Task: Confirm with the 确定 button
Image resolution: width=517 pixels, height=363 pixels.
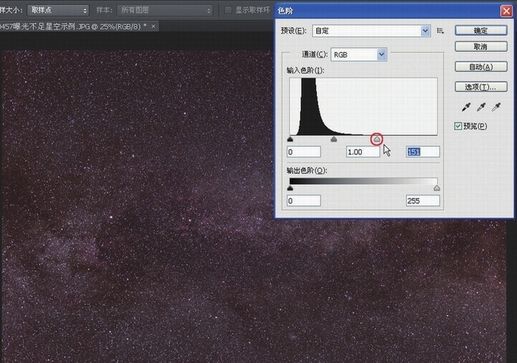Action: (x=481, y=30)
